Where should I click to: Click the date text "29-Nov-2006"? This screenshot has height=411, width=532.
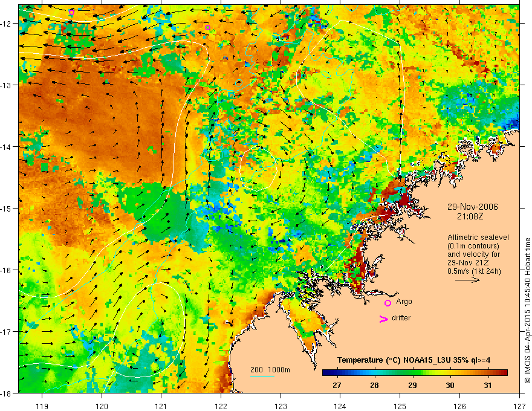click(472, 207)
